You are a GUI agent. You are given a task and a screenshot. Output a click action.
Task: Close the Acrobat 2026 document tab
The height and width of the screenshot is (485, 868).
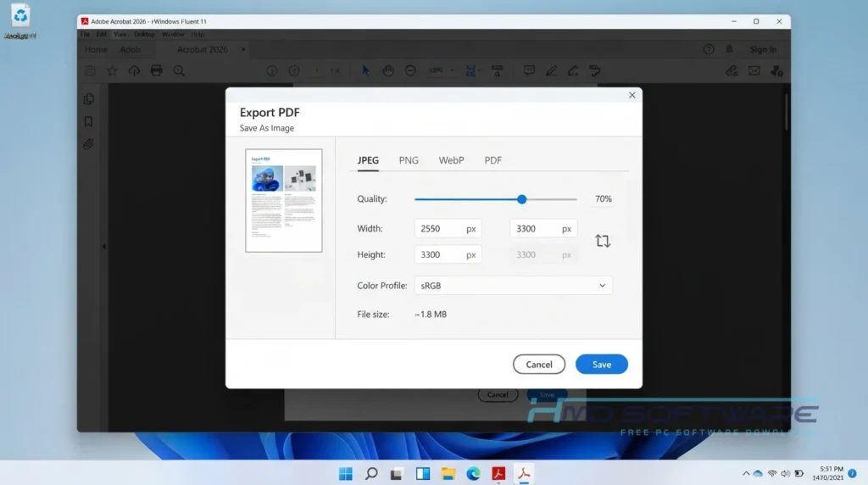[243, 49]
